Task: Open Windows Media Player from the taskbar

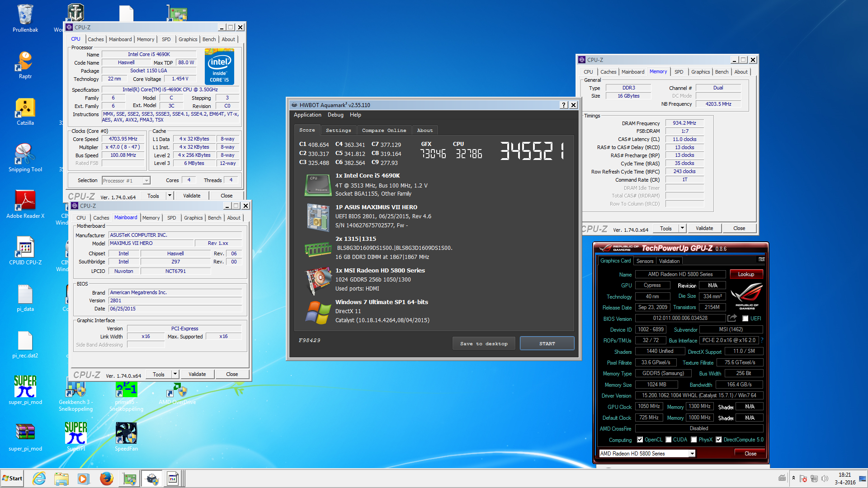Action: tap(84, 479)
